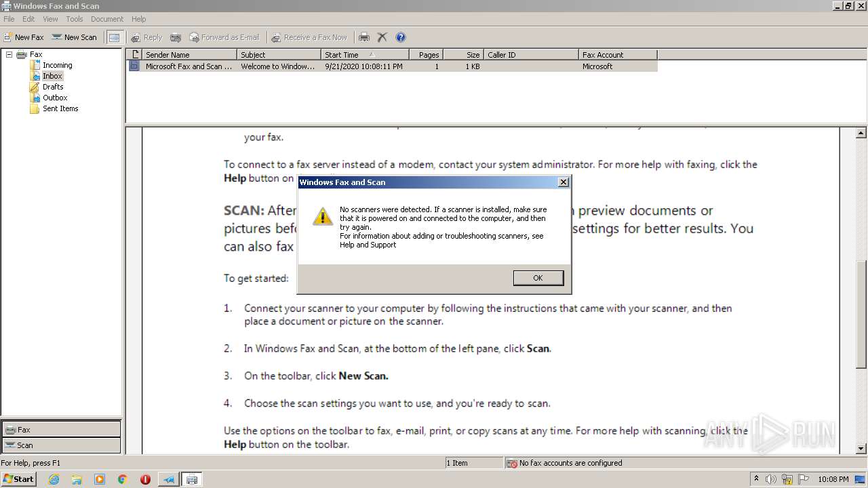The height and width of the screenshot is (488, 868).
Task: Select the Incoming folder
Action: click(57, 65)
